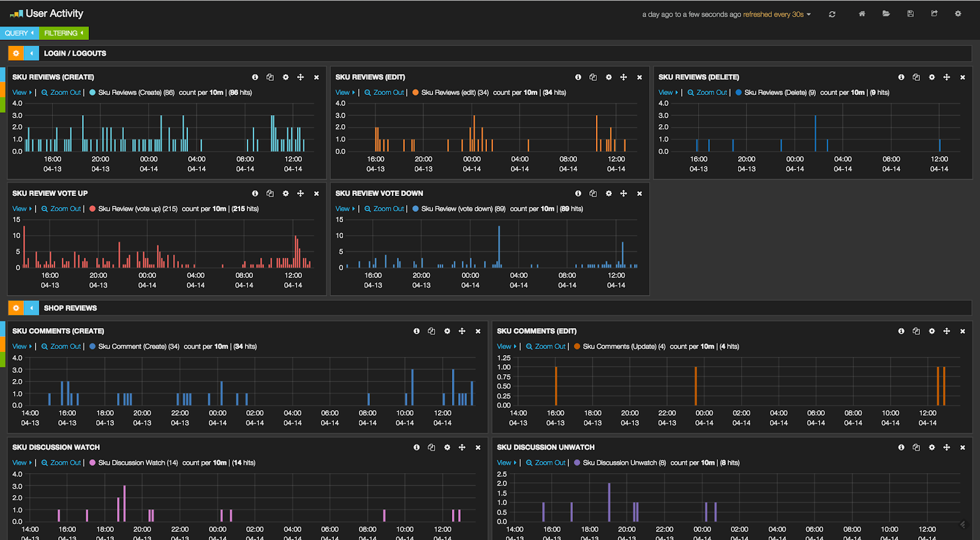Open settings of SKU REVIEWS (EDIT) panel
Viewport: 980px width, 540px height.
608,77
